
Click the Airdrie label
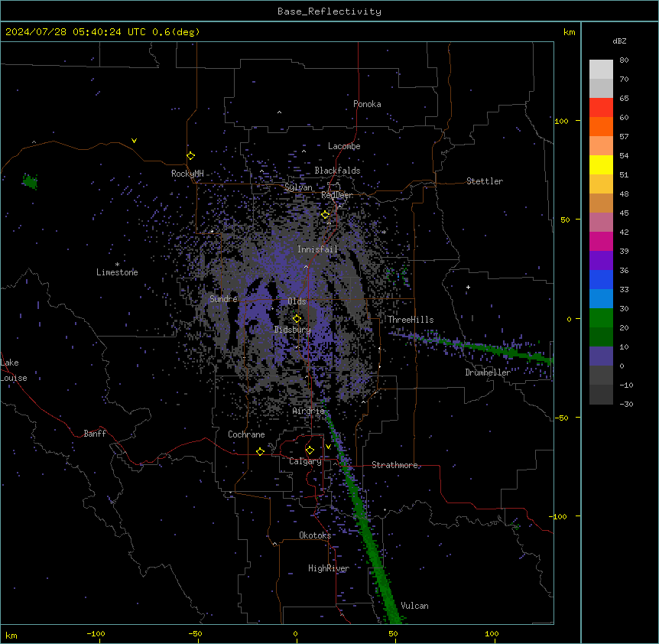[x=308, y=411]
